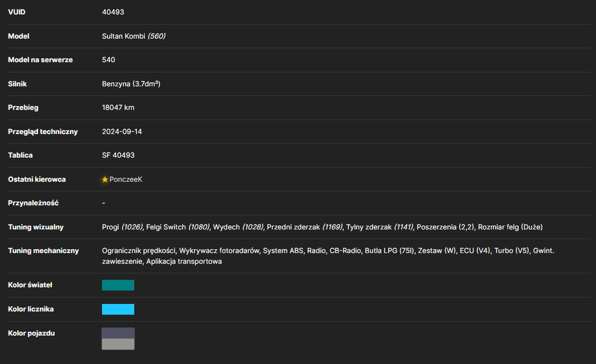Click the Przebieg label

[23, 107]
